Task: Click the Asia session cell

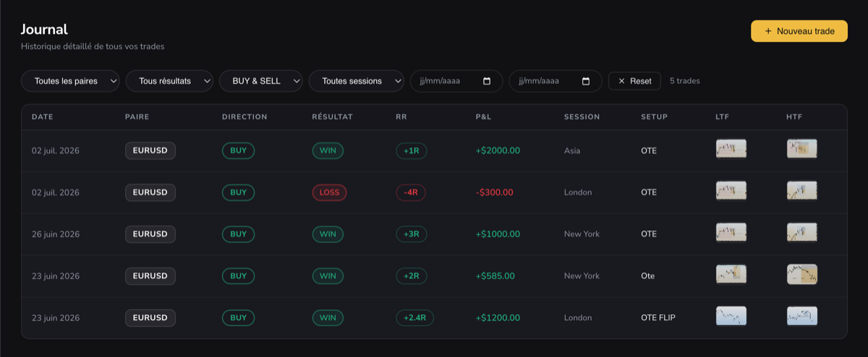Action: click(x=572, y=151)
